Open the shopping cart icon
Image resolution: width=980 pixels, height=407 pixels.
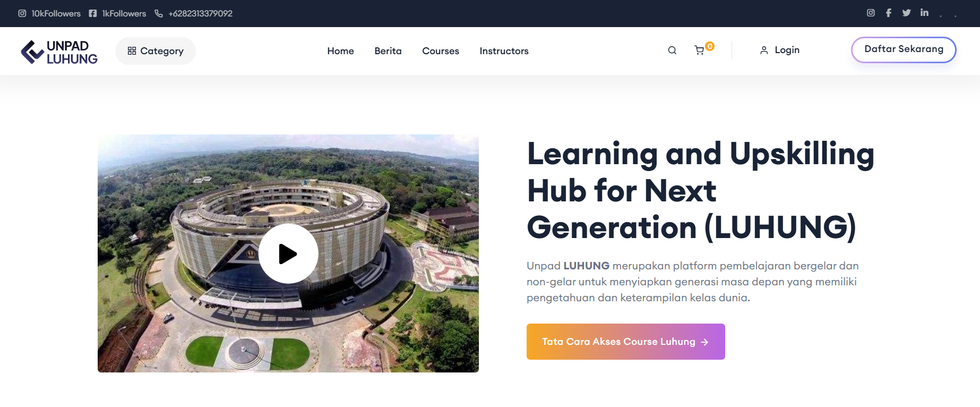point(700,50)
